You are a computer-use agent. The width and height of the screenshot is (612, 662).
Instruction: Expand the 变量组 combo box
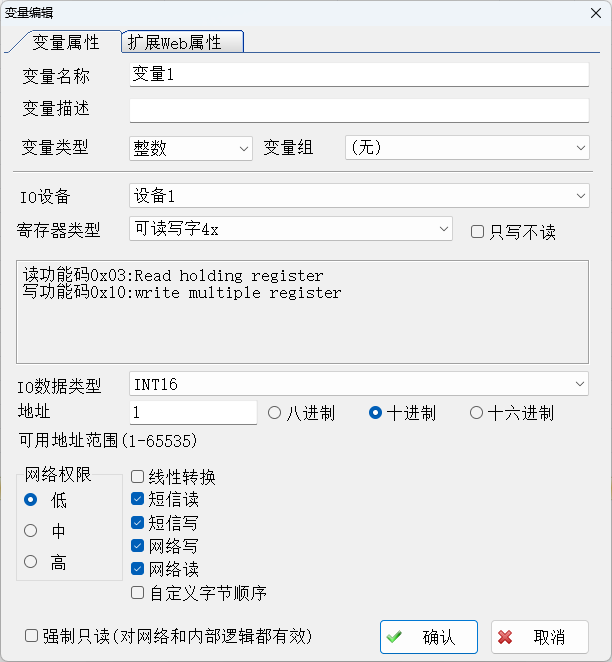coord(467,148)
